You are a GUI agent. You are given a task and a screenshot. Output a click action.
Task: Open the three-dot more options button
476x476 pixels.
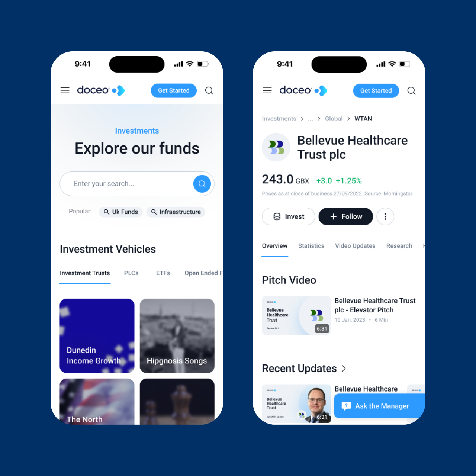pyautogui.click(x=385, y=216)
